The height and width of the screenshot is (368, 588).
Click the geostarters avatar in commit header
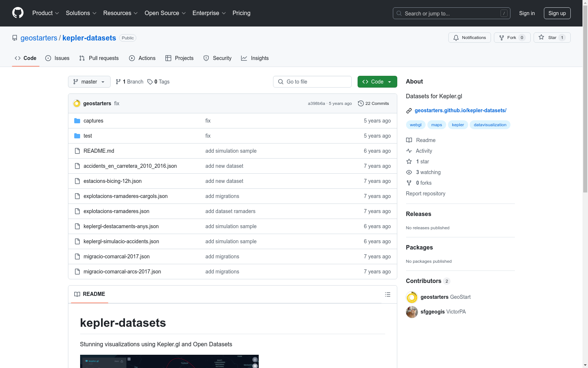(77, 103)
